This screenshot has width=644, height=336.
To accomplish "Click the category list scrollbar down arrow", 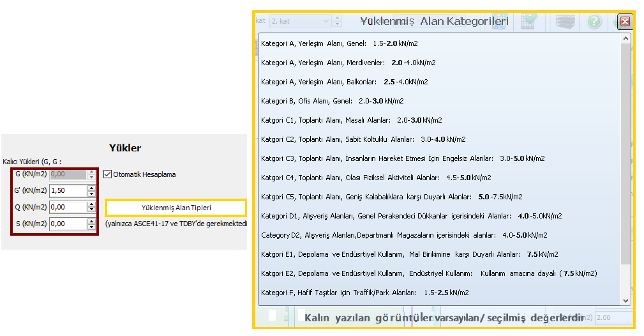I will tap(625, 300).
